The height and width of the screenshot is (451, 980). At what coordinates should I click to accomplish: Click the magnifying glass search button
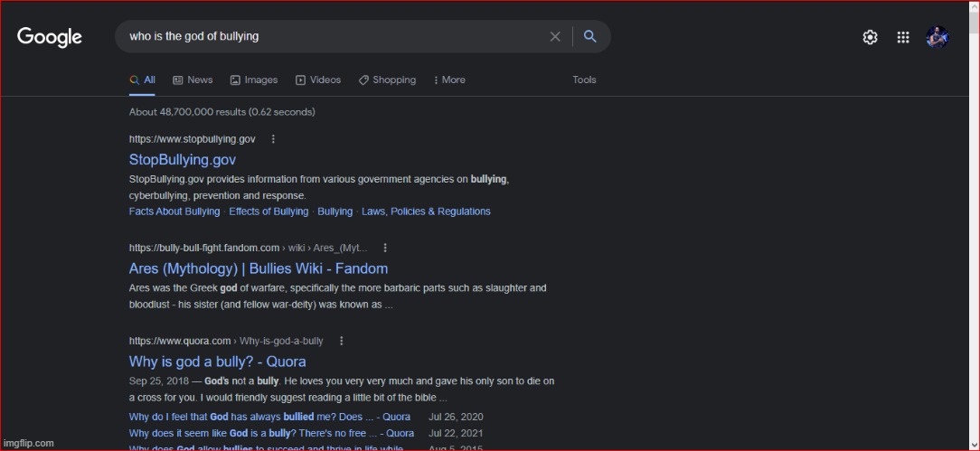pos(590,36)
